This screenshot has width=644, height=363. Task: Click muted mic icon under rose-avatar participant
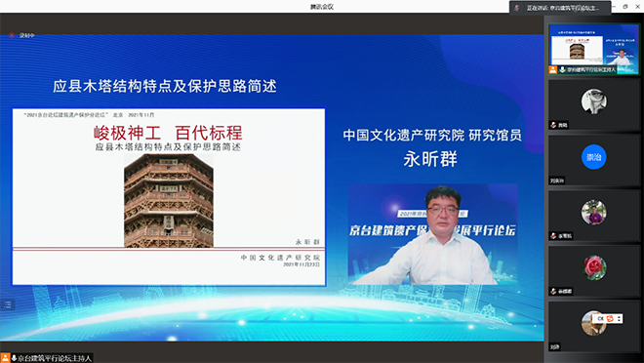(553, 291)
